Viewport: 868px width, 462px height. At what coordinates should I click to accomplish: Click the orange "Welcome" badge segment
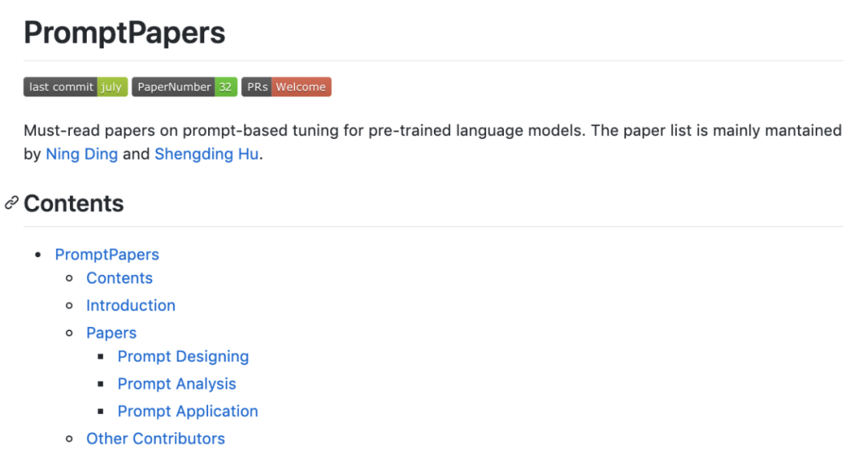click(x=301, y=87)
